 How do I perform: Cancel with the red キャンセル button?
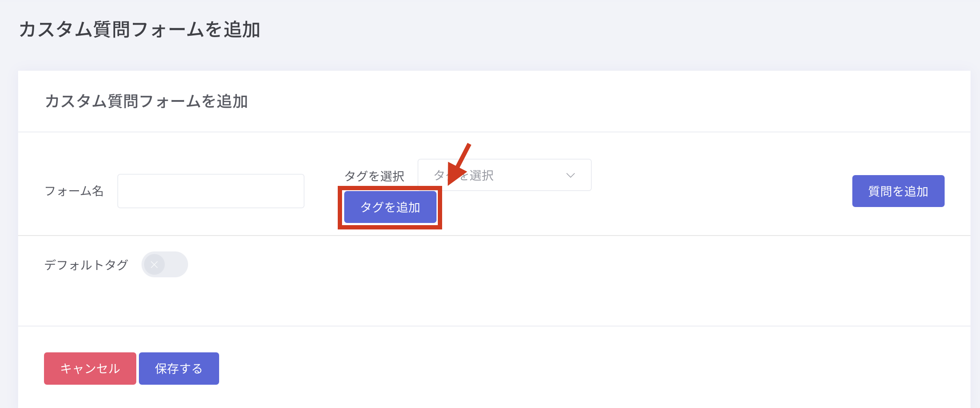pyautogui.click(x=90, y=368)
